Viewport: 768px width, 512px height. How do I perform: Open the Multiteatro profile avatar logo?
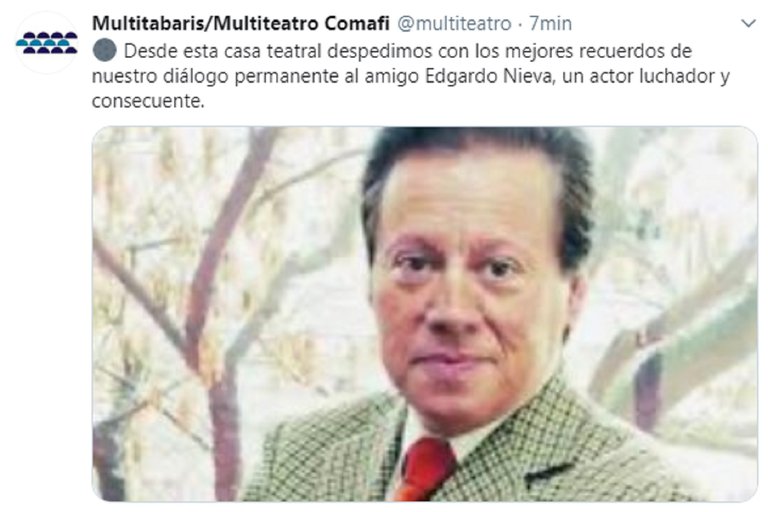47,43
